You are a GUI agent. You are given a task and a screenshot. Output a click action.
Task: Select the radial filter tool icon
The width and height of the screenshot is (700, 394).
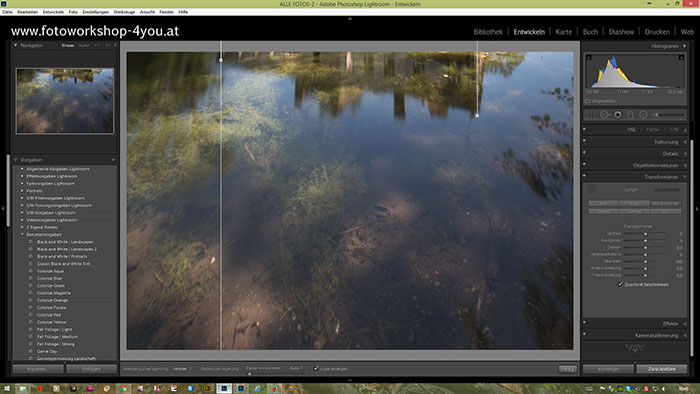643,115
